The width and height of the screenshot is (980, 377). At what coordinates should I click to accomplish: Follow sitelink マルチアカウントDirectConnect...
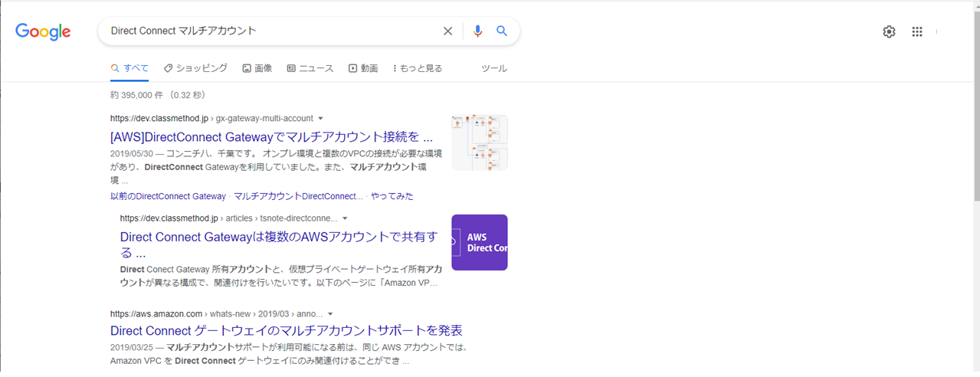298,196
